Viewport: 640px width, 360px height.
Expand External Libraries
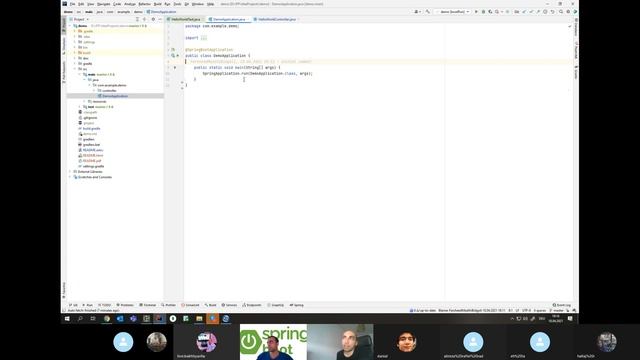pyautogui.click(x=70, y=172)
